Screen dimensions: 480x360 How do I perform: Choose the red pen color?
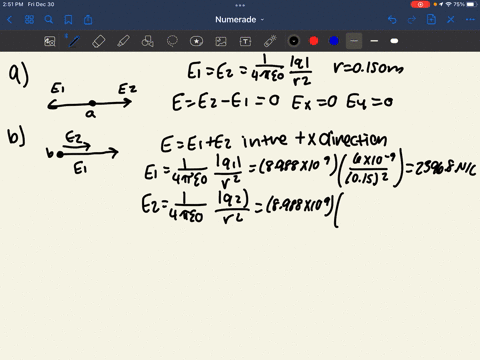(314, 41)
